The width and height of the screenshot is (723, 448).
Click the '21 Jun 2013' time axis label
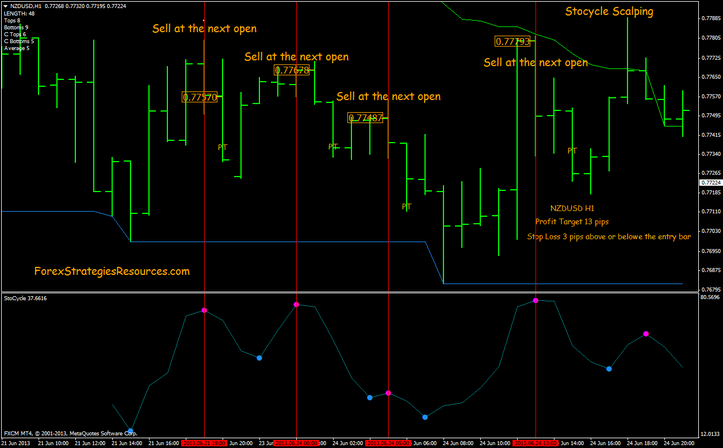click(x=16, y=443)
